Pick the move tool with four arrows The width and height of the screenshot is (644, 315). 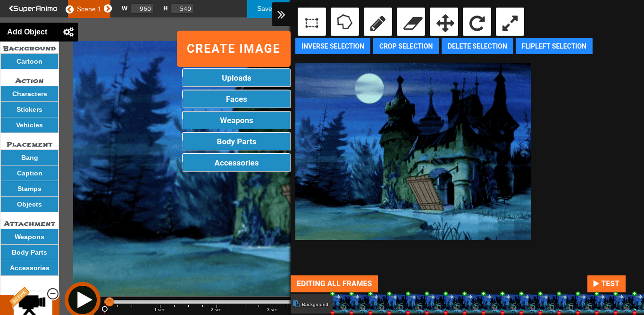[444, 22]
